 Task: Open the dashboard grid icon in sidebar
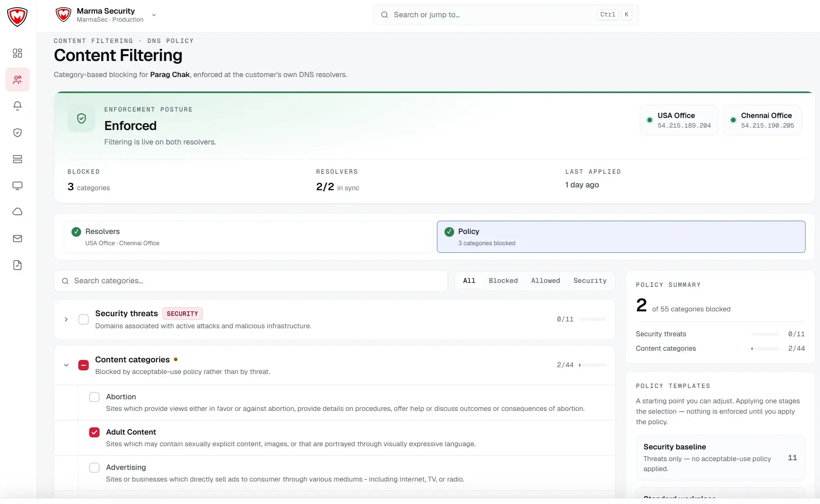point(17,53)
